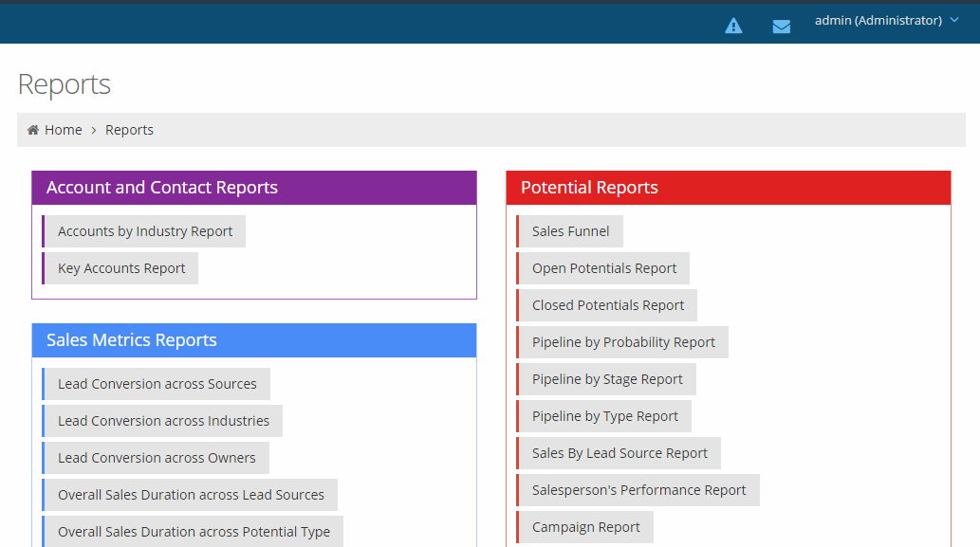Viewport: 980px width, 547px height.
Task: Open Pipeline by Probability Report
Action: pos(623,342)
